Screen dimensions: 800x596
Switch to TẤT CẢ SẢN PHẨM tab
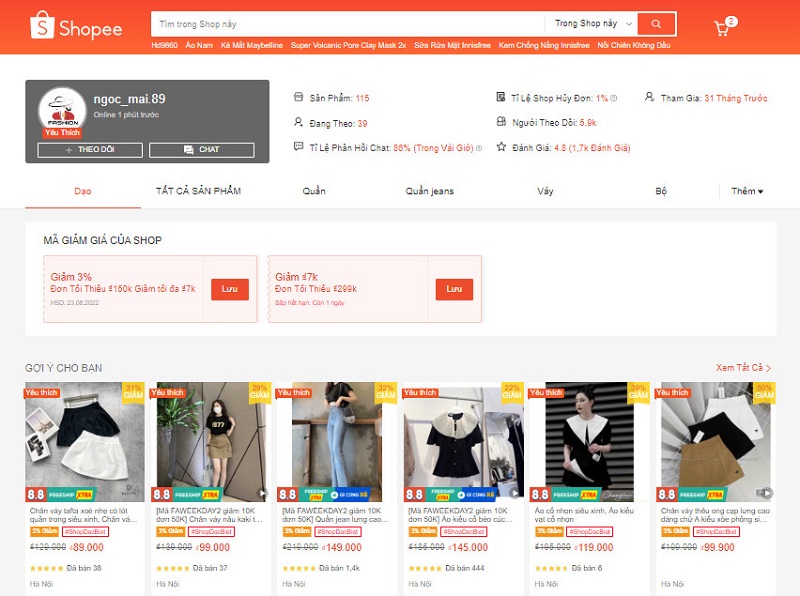pos(198,191)
